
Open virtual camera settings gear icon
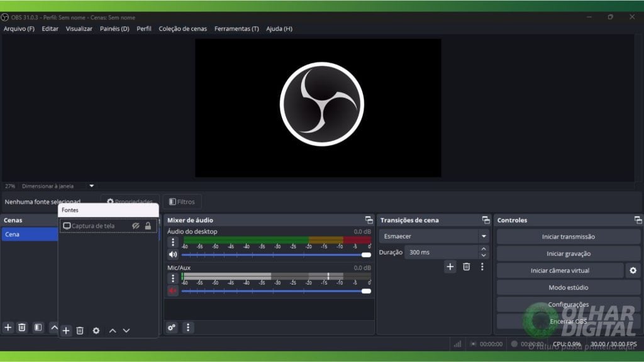click(633, 271)
